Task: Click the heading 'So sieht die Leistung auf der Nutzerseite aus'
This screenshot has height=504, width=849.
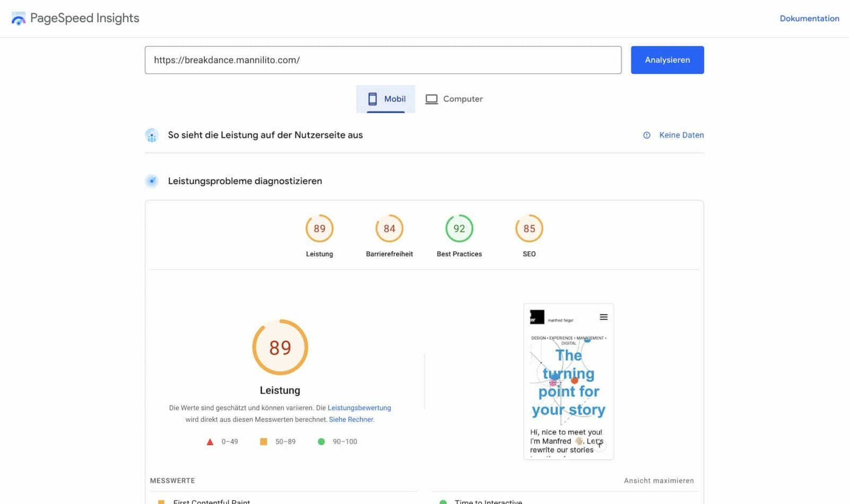Action: tap(265, 135)
